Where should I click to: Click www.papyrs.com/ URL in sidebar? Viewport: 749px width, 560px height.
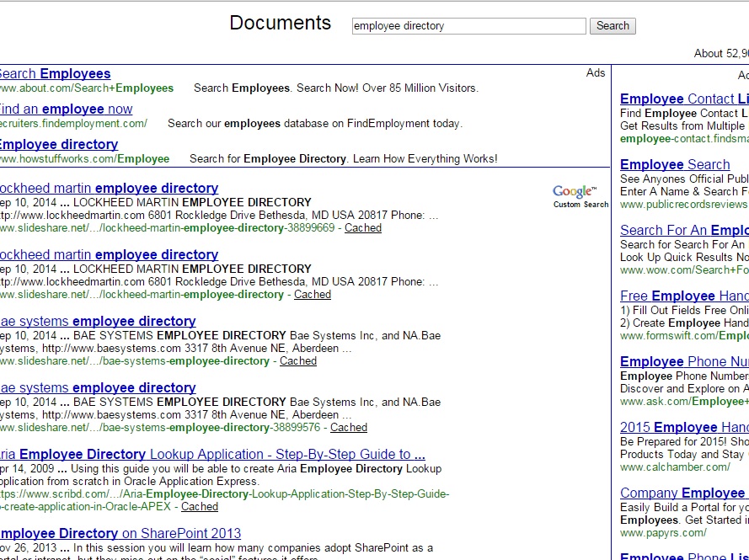[x=663, y=532]
